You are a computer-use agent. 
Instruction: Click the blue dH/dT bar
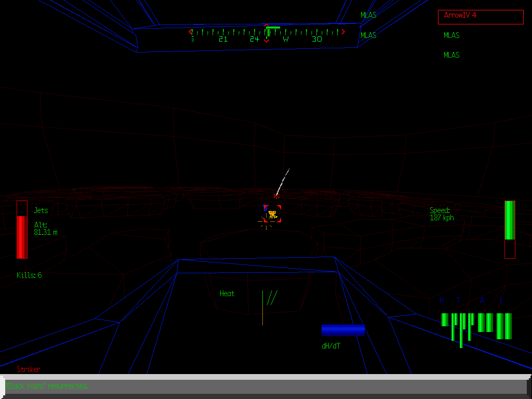pyautogui.click(x=343, y=330)
